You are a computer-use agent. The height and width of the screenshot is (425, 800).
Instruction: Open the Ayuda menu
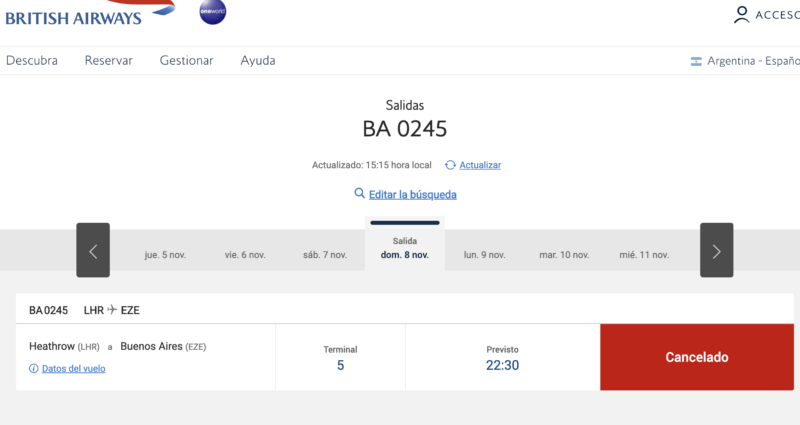(258, 60)
